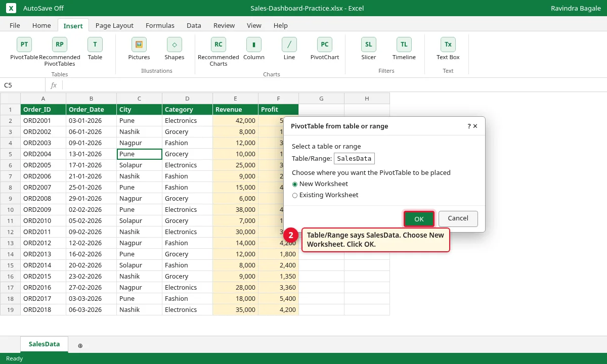Click the Table/Range input field

tap(354, 159)
